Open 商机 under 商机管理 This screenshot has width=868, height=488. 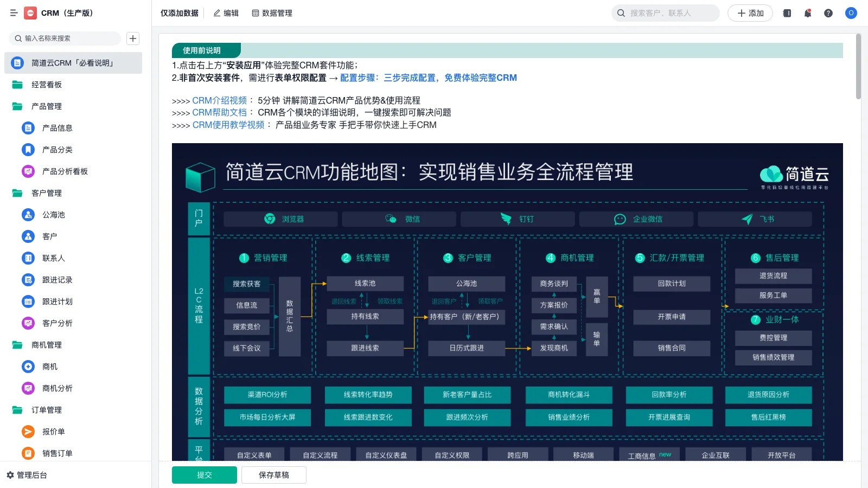tap(49, 367)
